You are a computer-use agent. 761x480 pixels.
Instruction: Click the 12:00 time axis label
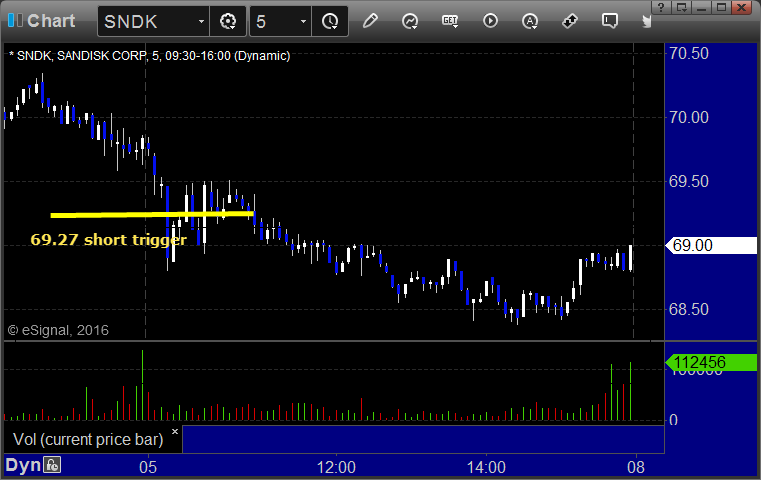point(336,467)
